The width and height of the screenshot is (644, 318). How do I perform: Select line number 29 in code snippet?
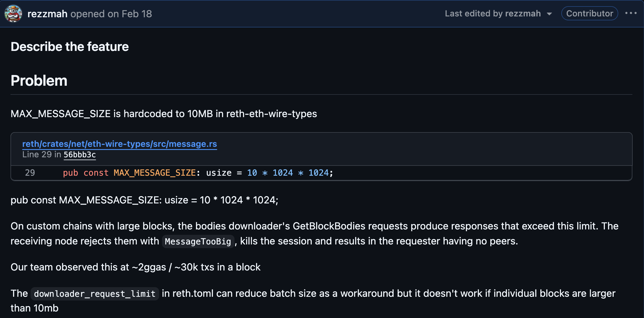pos(30,173)
